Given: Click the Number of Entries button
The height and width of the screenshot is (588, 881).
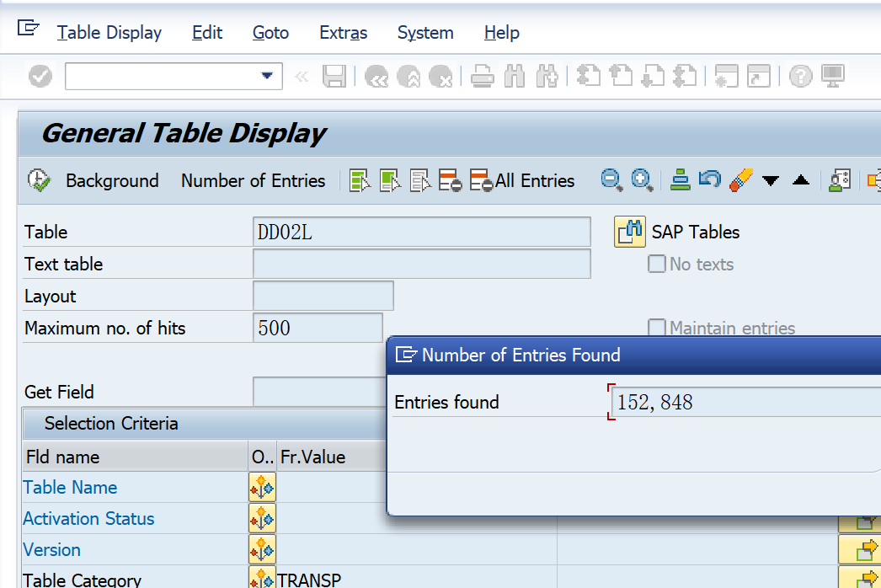Looking at the screenshot, I should 253,180.
